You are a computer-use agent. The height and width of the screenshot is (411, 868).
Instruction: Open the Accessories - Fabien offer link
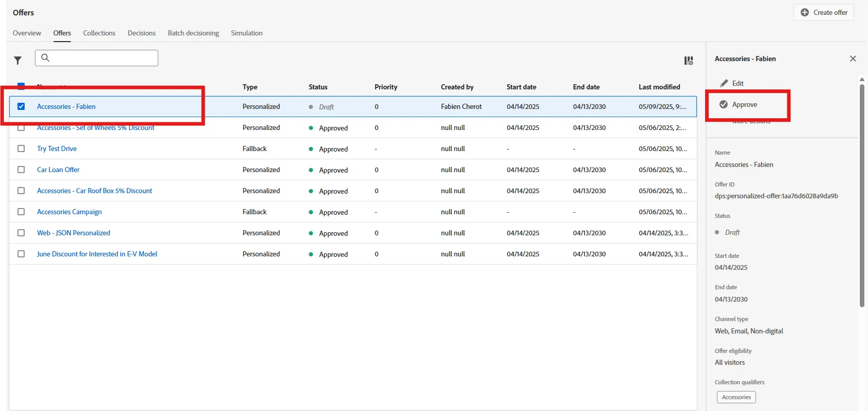[66, 106]
